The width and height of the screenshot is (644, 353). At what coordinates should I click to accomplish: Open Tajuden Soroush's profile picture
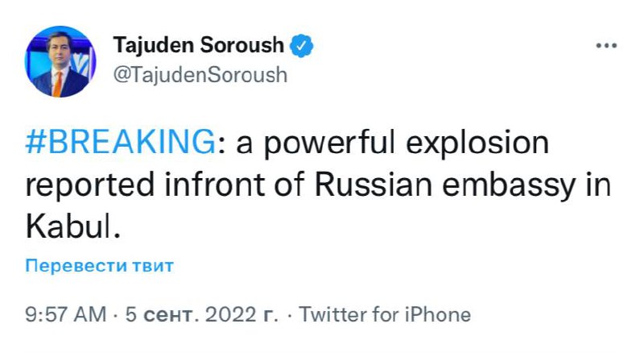coord(59,62)
